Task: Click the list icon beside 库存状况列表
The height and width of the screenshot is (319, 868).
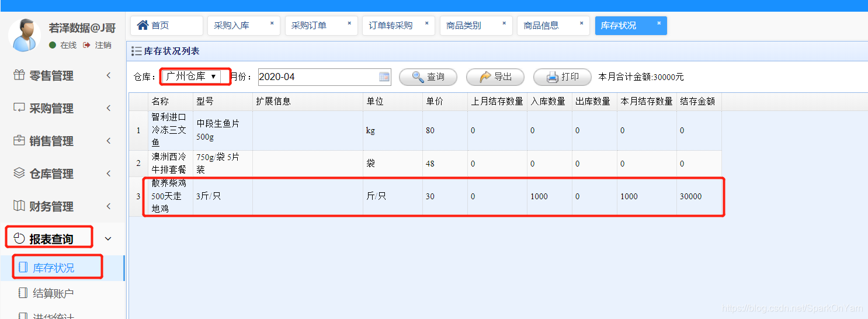Action: [x=137, y=51]
